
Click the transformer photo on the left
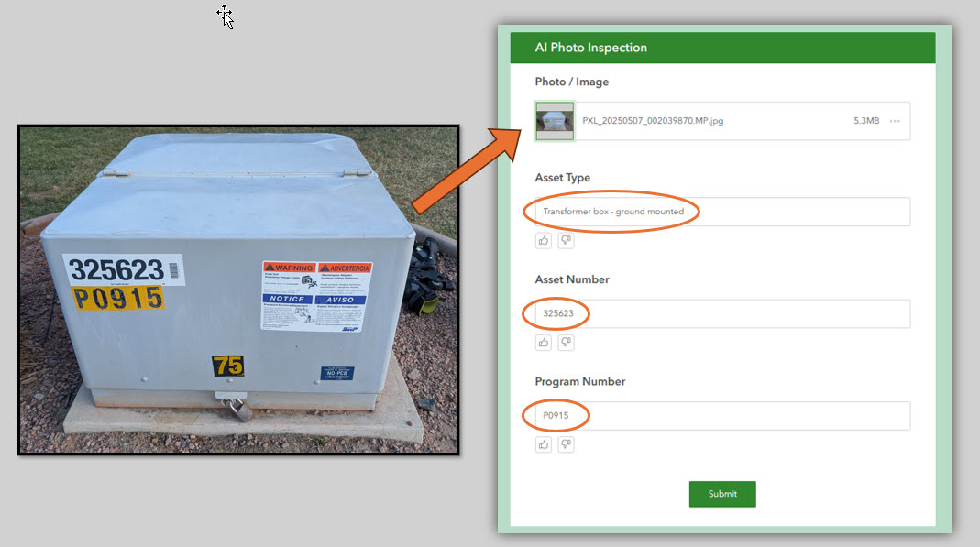(238, 289)
